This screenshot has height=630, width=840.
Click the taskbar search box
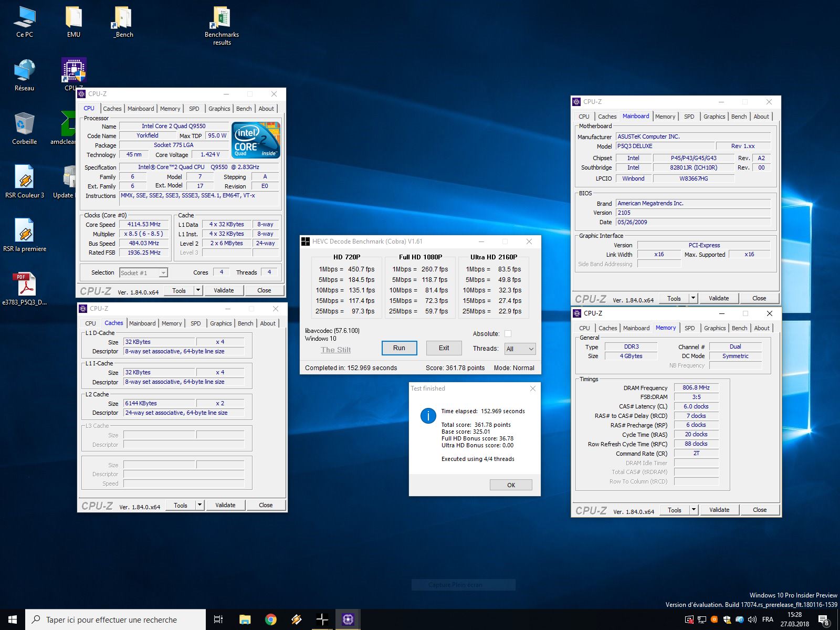click(115, 619)
